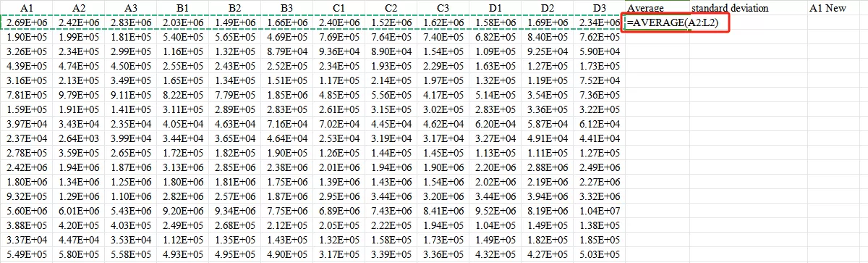The width and height of the screenshot is (868, 263).
Task: Click the D3 header cell
Action: [x=600, y=8]
